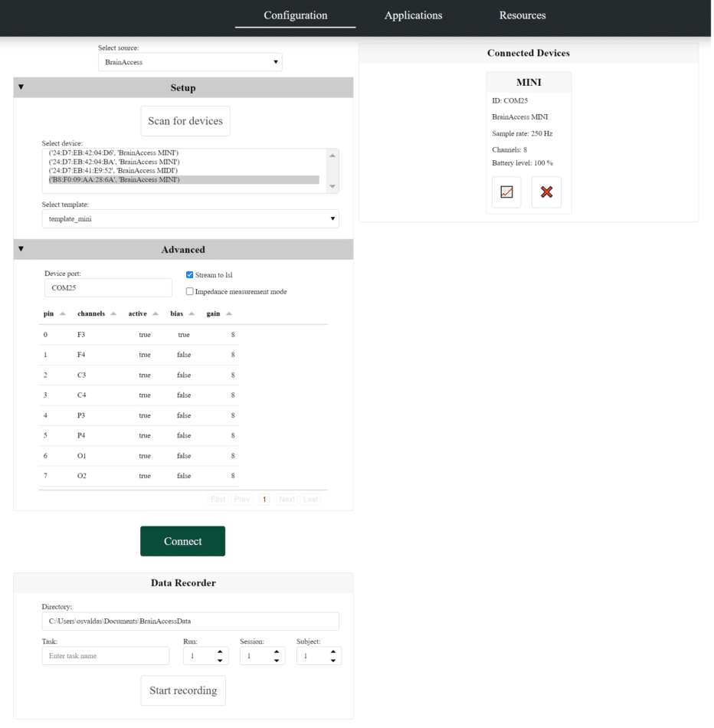The image size is (714, 728).
Task: Disconnect the MINI device with the red X
Action: tap(546, 192)
